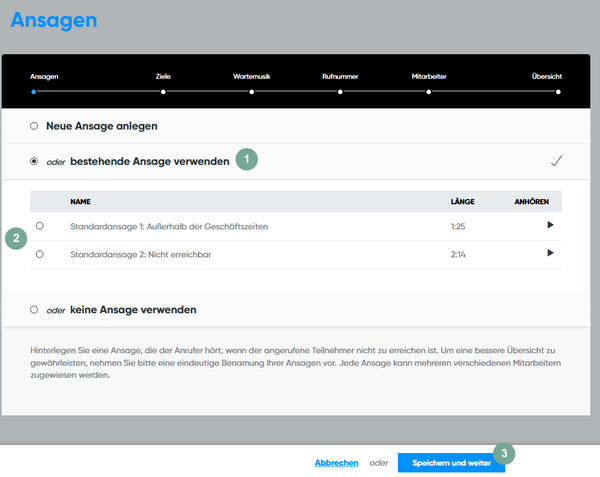Click green annotation marker number 3
The image size is (600, 477).
pyautogui.click(x=505, y=453)
